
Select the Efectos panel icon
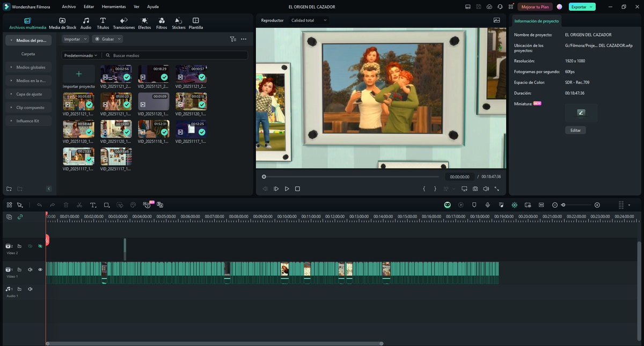pyautogui.click(x=144, y=21)
